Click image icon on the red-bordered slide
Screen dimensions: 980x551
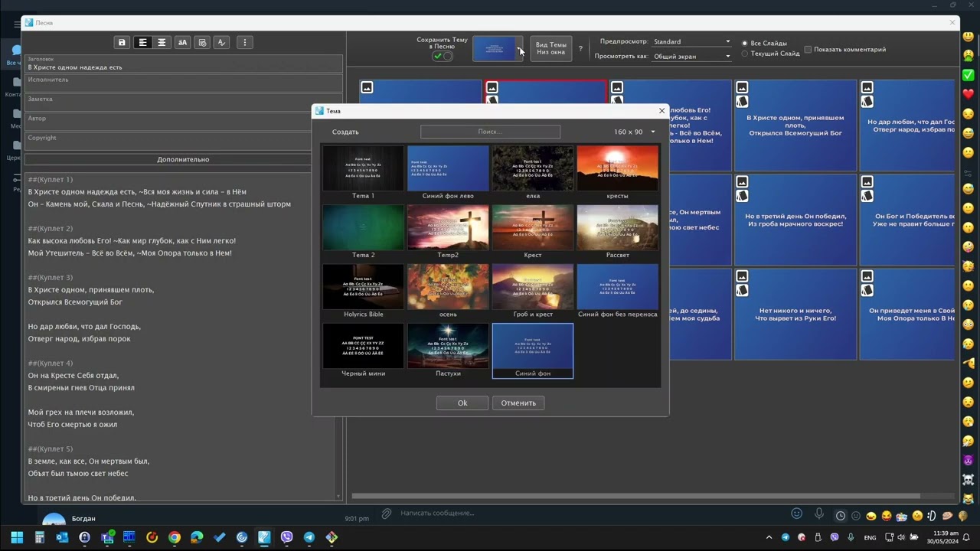point(492,88)
